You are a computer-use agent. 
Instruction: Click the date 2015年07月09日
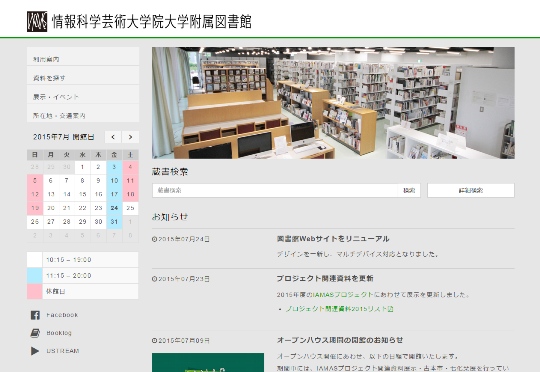[x=184, y=340]
